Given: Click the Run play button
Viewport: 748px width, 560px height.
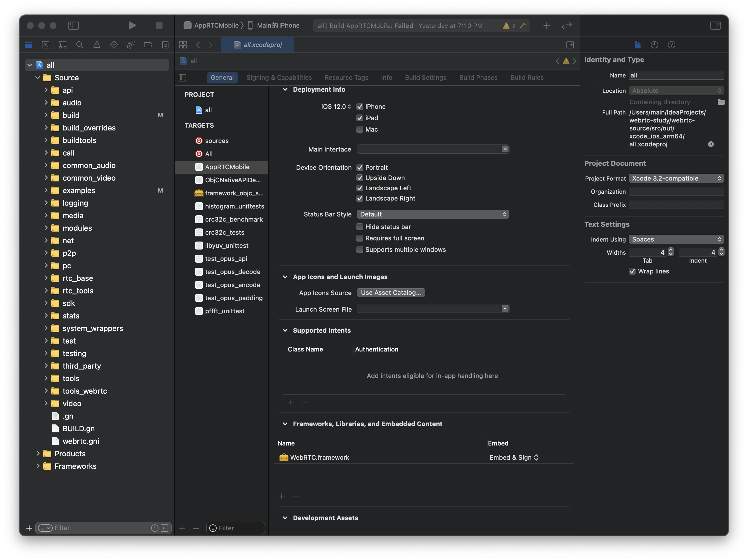Looking at the screenshot, I should 132,25.
